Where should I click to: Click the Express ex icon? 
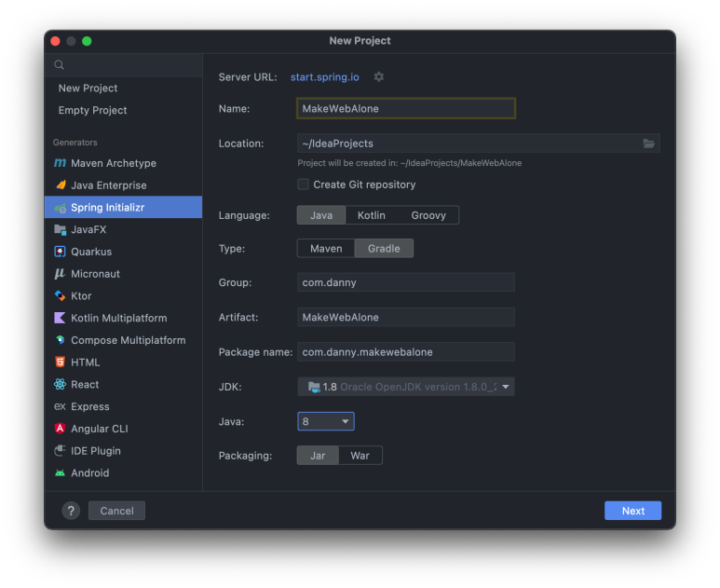point(61,406)
